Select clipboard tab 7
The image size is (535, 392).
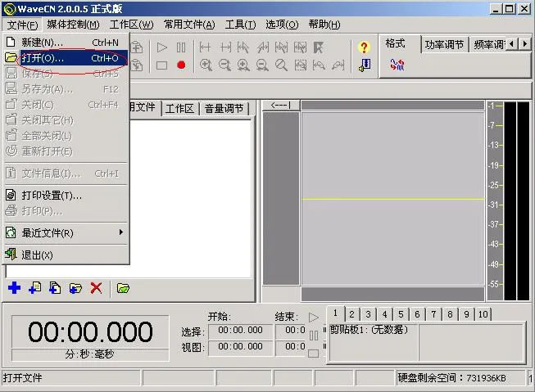click(x=433, y=314)
